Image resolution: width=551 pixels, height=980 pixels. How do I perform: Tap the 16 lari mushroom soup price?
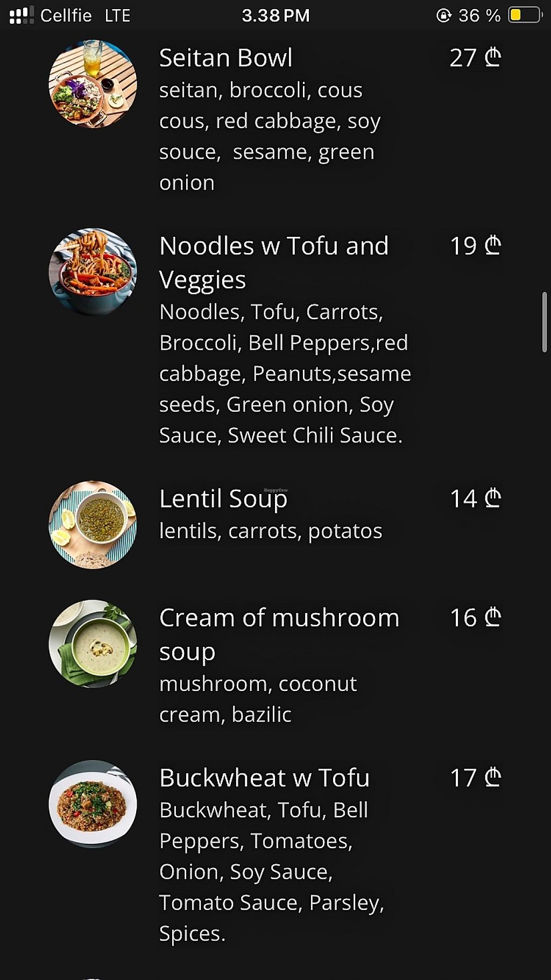pyautogui.click(x=475, y=618)
